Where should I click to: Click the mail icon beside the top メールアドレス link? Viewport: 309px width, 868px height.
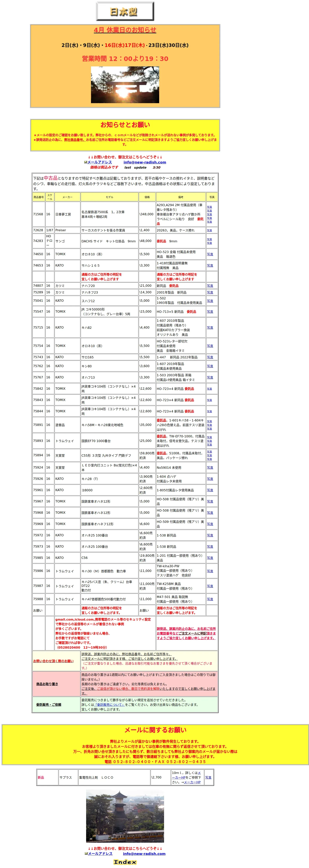pos(86,162)
